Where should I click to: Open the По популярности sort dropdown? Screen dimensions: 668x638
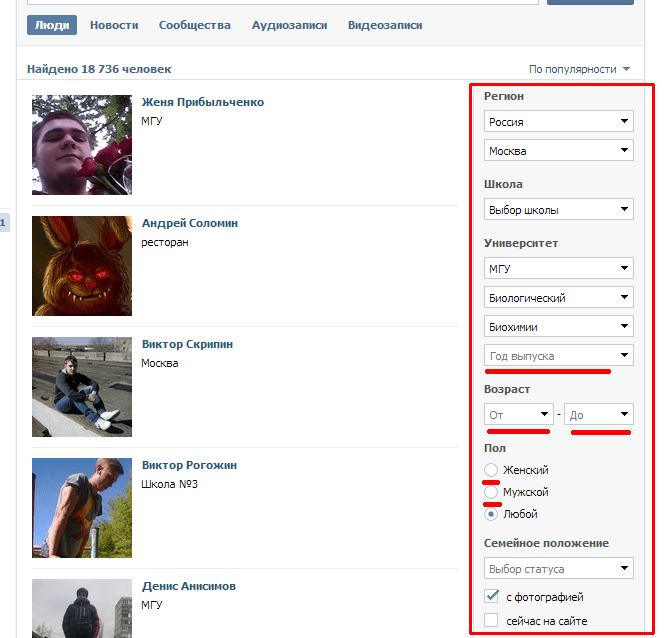579,69
